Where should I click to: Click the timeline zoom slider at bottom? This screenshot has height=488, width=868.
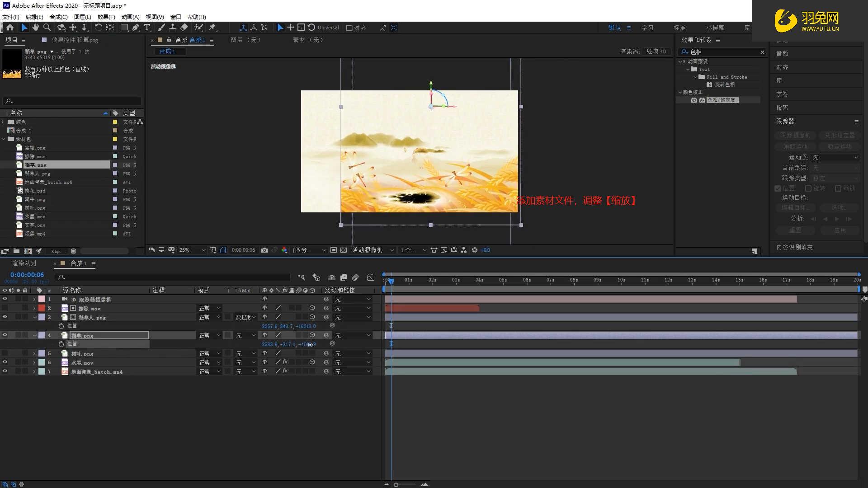click(396, 485)
